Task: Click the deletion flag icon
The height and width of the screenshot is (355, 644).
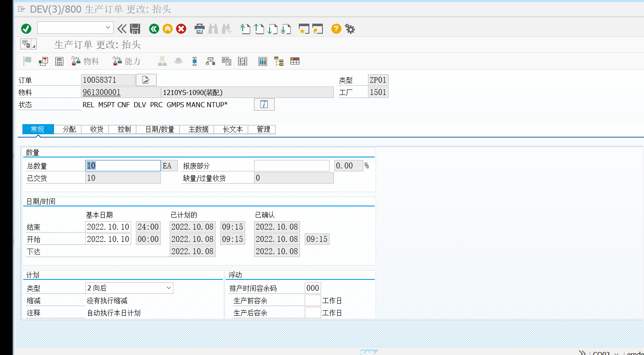Action: [x=26, y=61]
